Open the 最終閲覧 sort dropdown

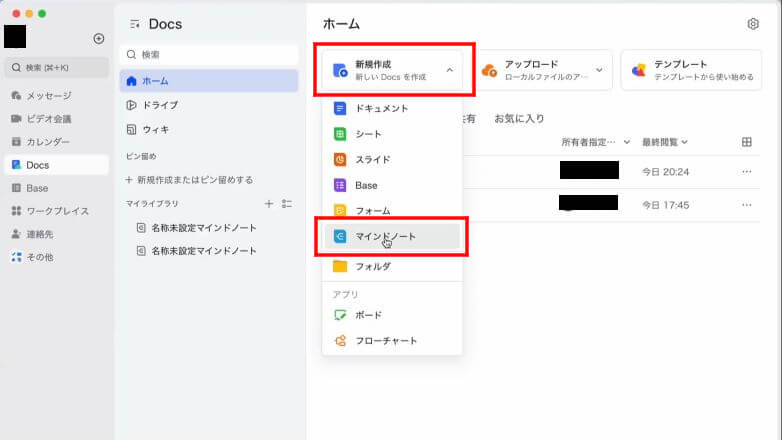[x=665, y=142]
